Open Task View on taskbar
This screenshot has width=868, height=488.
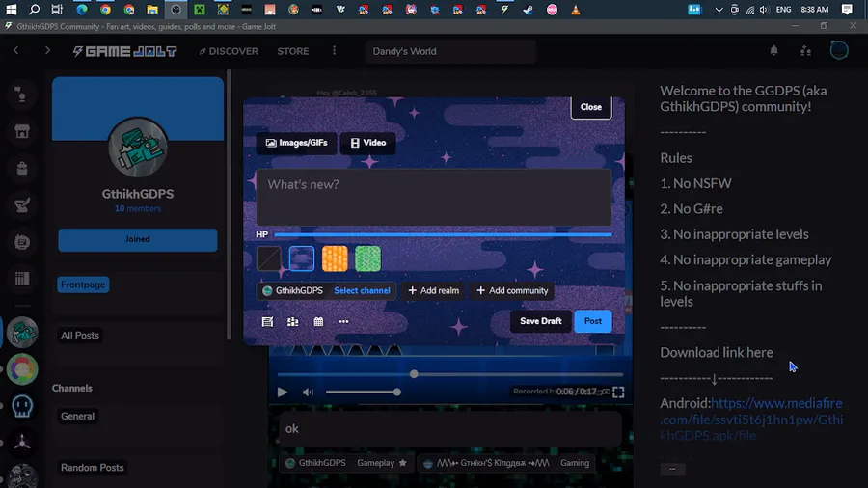point(57,10)
